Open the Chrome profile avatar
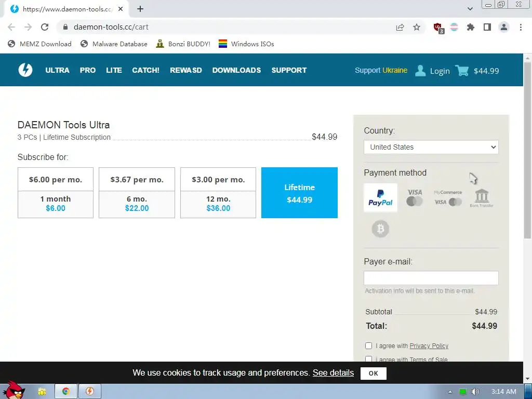The width and height of the screenshot is (532, 399). [504, 27]
